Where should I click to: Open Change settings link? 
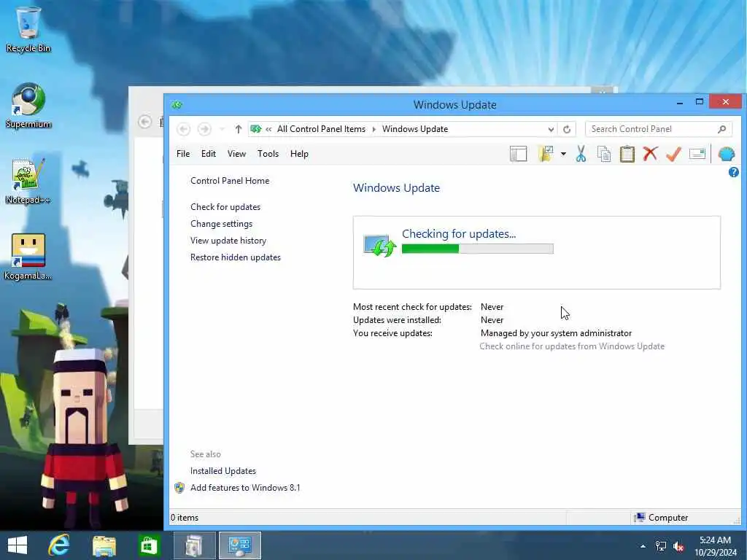(222, 224)
